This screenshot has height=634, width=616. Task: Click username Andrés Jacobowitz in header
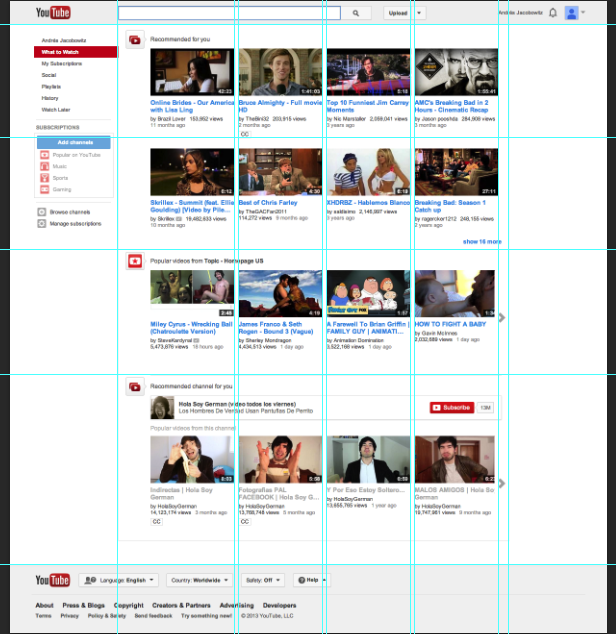pos(521,13)
